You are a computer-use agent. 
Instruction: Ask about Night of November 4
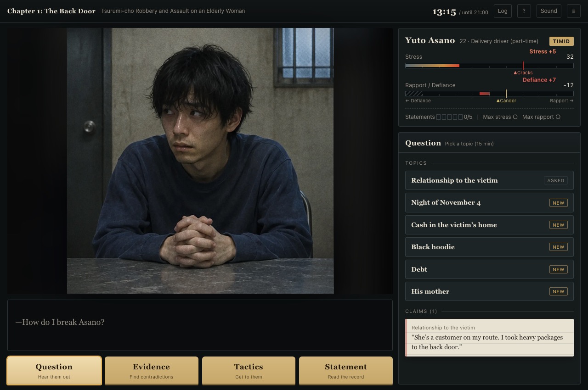click(489, 203)
